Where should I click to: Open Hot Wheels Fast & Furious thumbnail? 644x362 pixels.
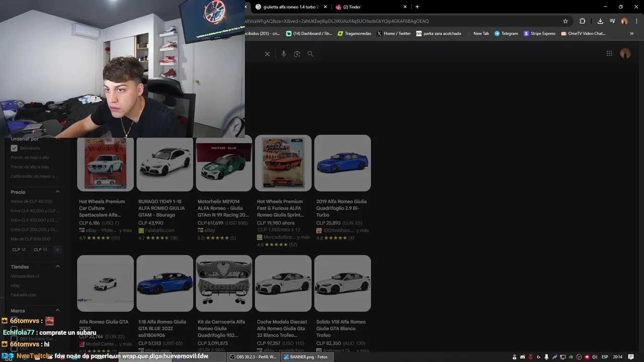(283, 163)
